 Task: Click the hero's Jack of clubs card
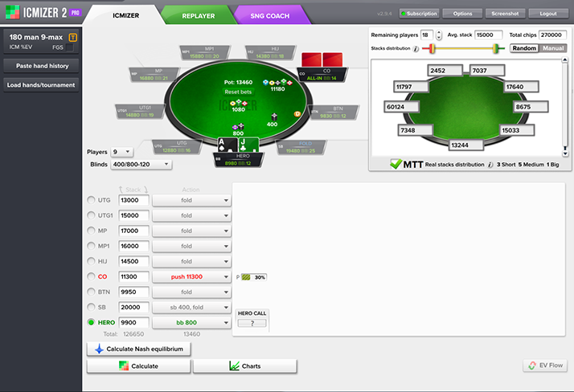click(249, 145)
